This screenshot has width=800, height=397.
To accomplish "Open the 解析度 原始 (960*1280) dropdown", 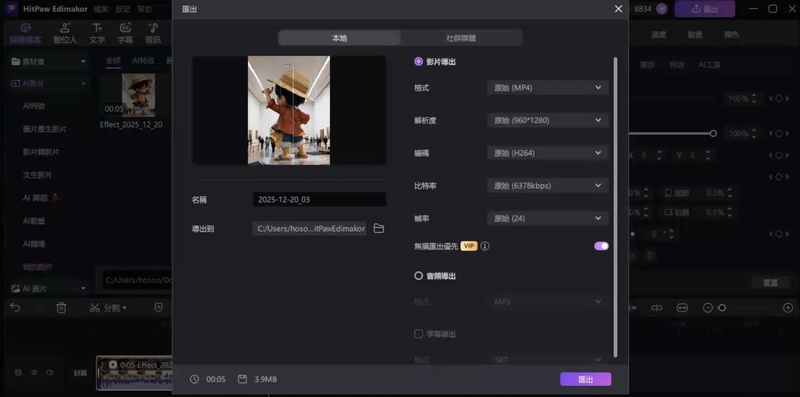I will click(548, 120).
